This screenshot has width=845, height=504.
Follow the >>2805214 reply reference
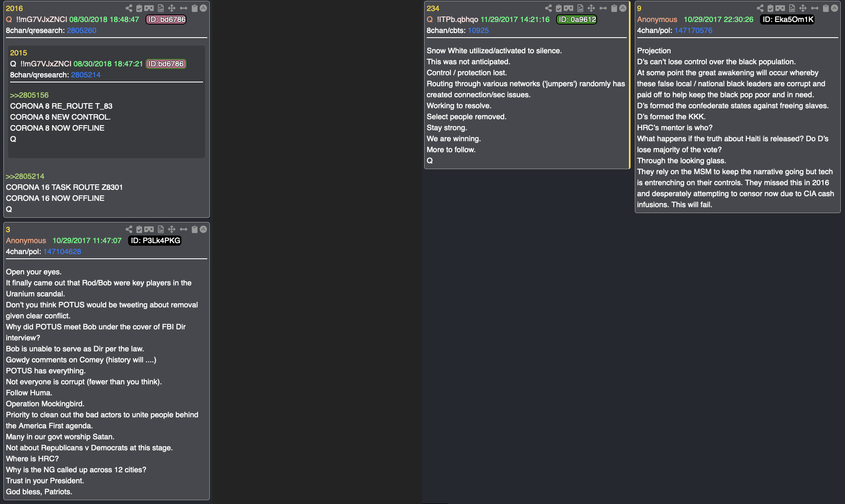click(x=25, y=176)
